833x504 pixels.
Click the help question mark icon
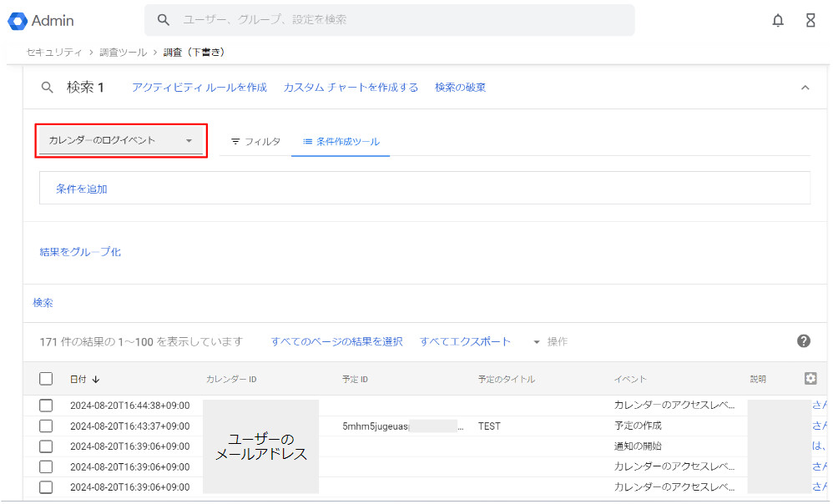click(804, 340)
